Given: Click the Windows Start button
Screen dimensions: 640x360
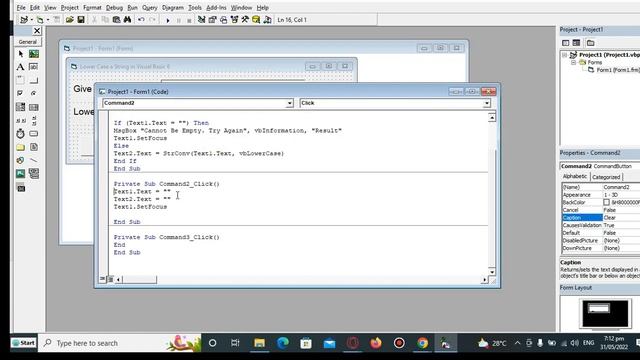Looking at the screenshot, I should click(x=24, y=343).
